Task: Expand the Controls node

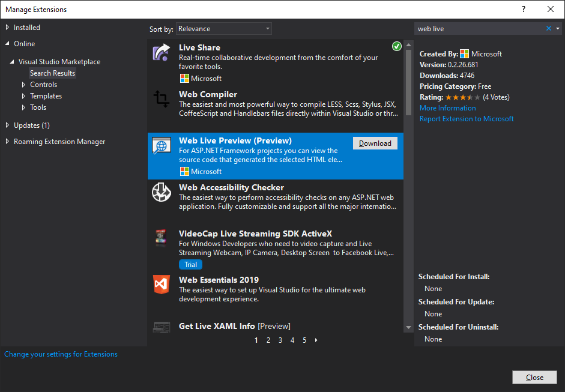Action: coord(23,85)
